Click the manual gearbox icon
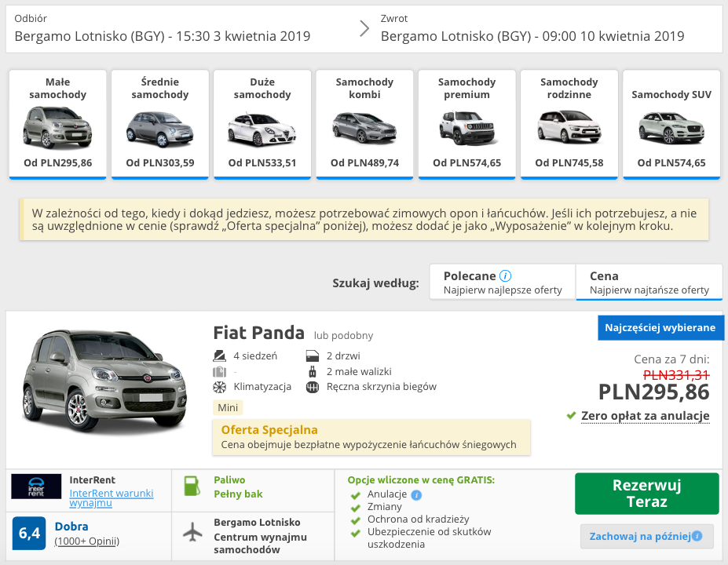Screen dimensions: 728x565 (x=313, y=387)
